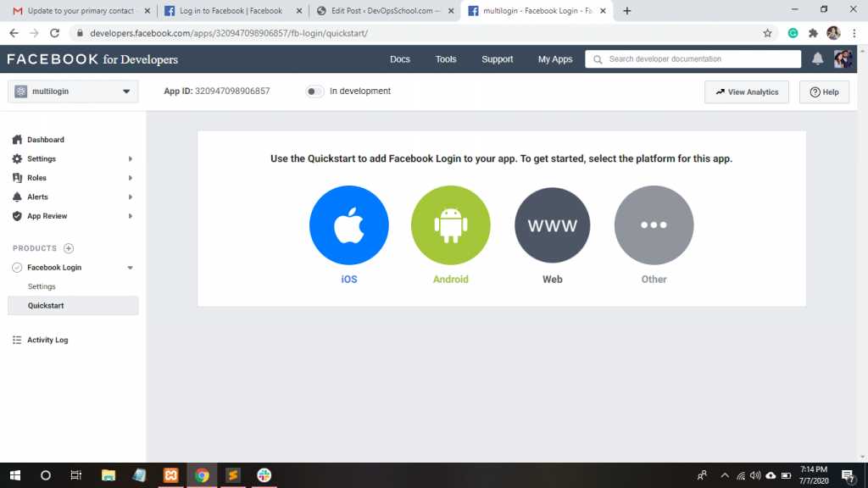Open the Chrome three-dot menu
This screenshot has height=488, width=868.
coord(854,33)
